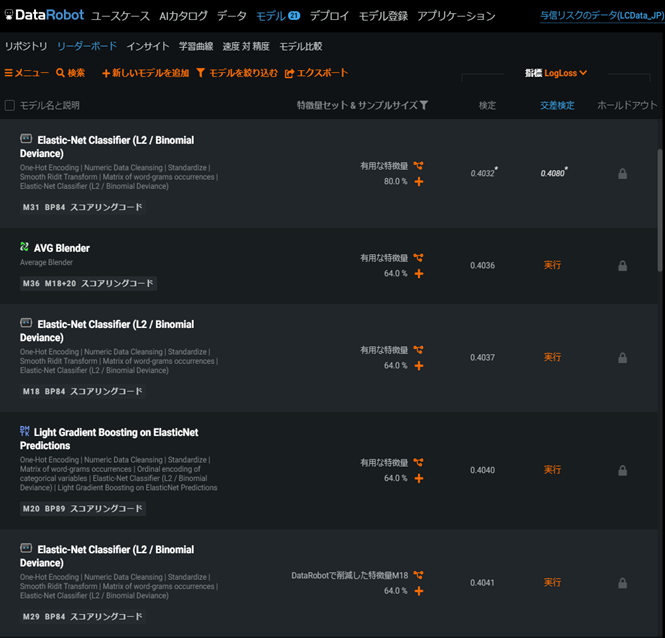
Task: Click M20 feature list network icon
Action: pos(419,462)
